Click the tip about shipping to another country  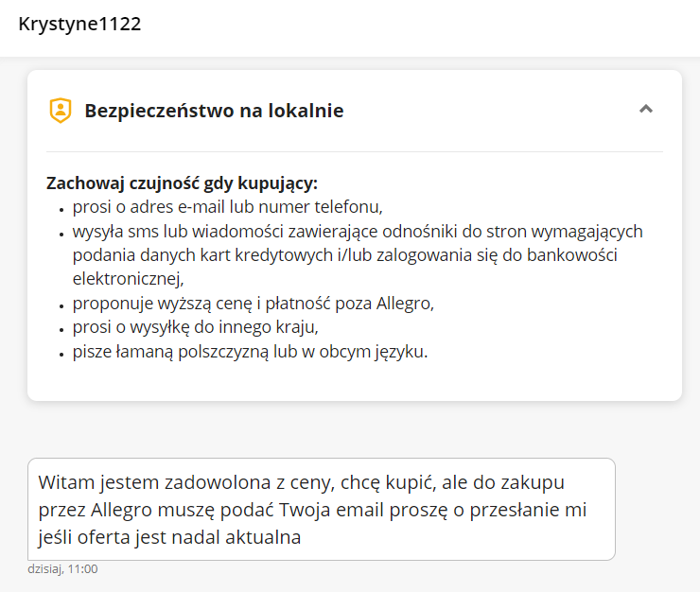tap(196, 327)
